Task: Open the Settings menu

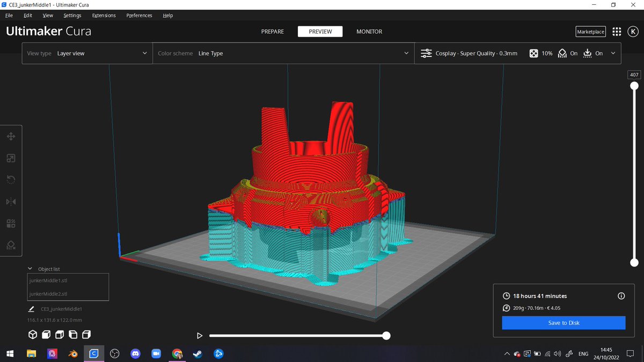Action: 72,16
